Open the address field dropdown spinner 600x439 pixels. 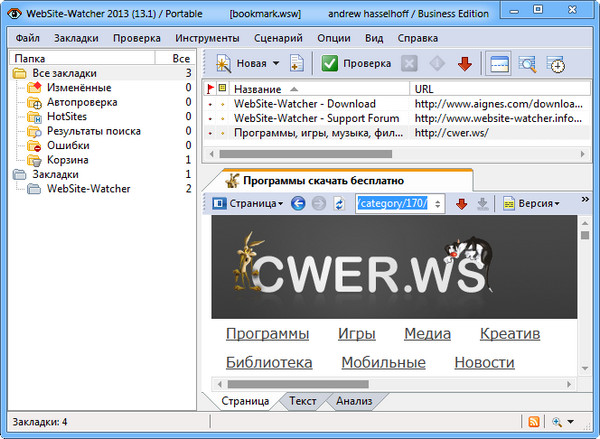click(x=438, y=204)
